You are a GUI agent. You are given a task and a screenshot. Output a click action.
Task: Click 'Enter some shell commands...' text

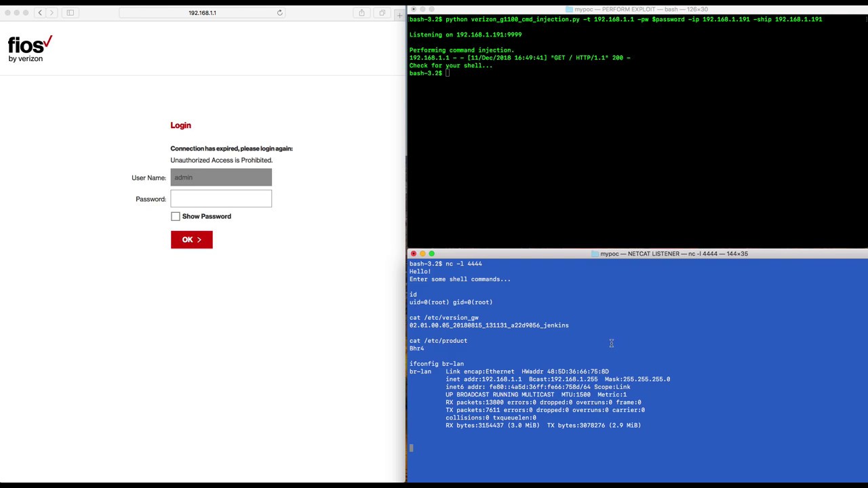[460, 279]
